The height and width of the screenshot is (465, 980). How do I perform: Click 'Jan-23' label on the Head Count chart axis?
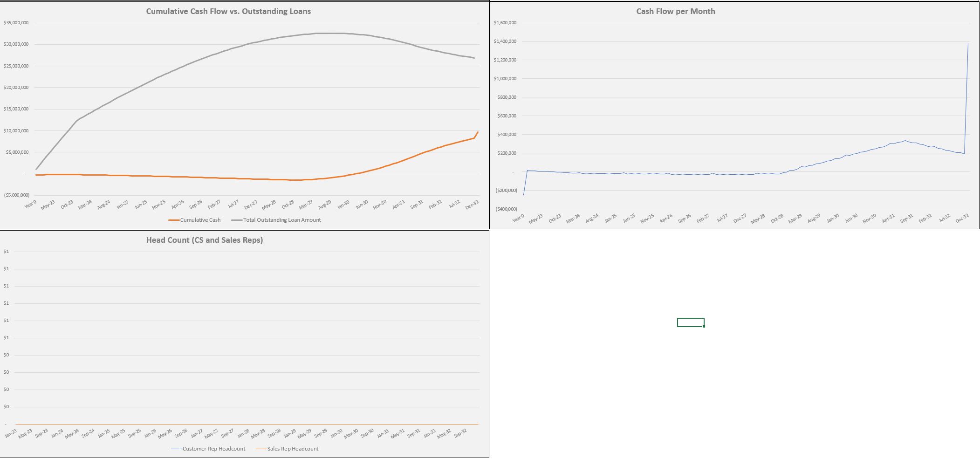[11, 434]
